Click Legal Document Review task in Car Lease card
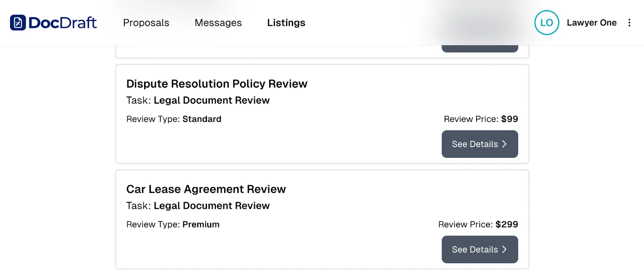This screenshot has height=272, width=644. tap(212, 206)
